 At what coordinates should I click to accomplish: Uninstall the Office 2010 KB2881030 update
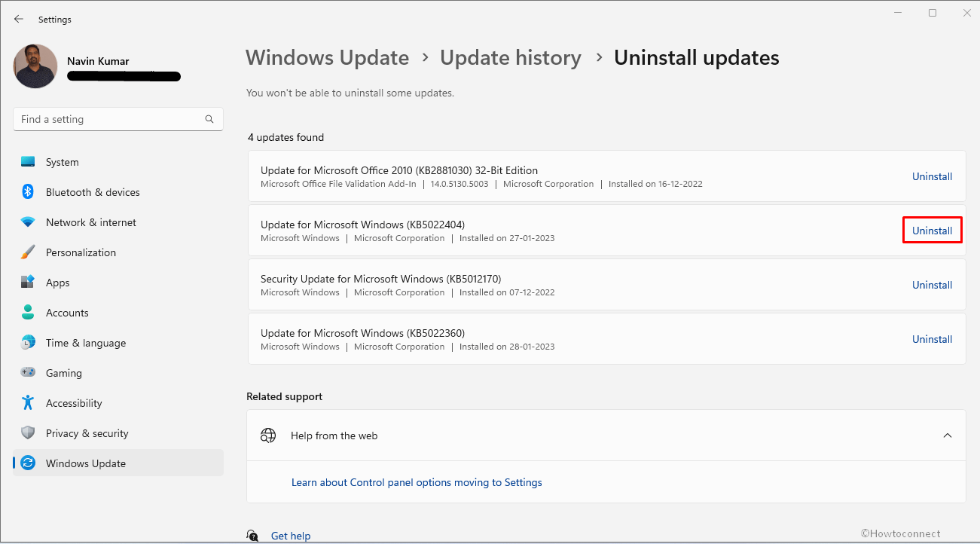[x=932, y=176]
